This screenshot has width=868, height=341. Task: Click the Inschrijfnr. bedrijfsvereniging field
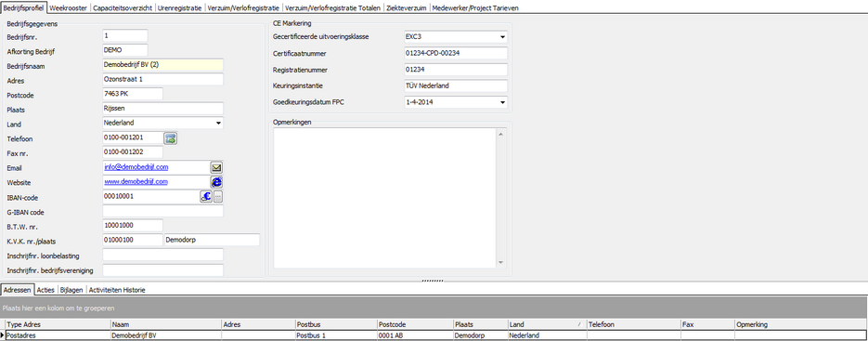pyautogui.click(x=162, y=270)
